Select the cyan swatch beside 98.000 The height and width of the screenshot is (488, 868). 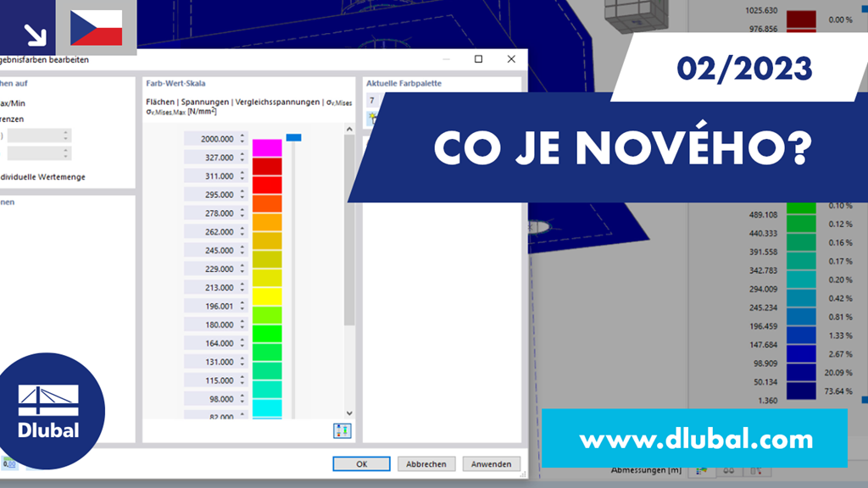pos(267,408)
